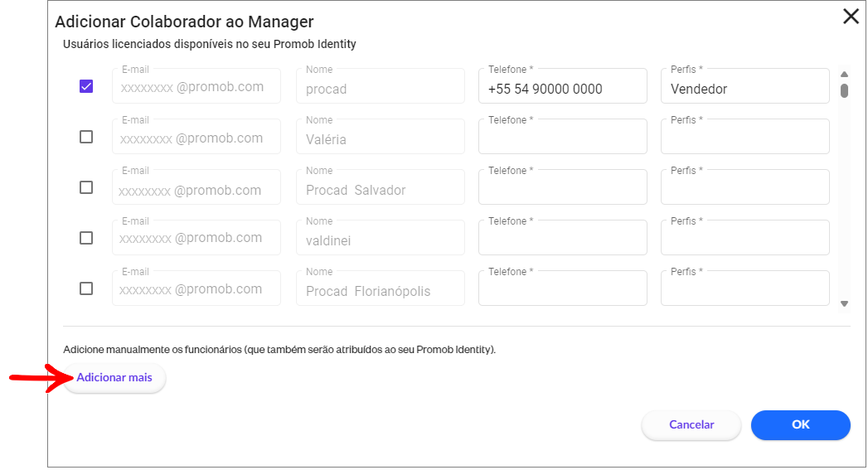The width and height of the screenshot is (868, 470).
Task: Click Telefone field with +55 54 number
Action: (562, 86)
